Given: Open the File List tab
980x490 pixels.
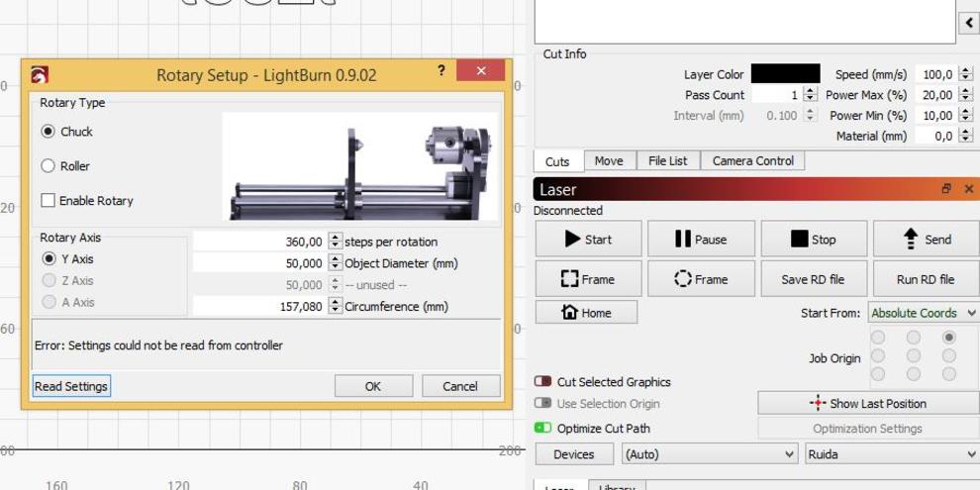Looking at the screenshot, I should [x=667, y=160].
